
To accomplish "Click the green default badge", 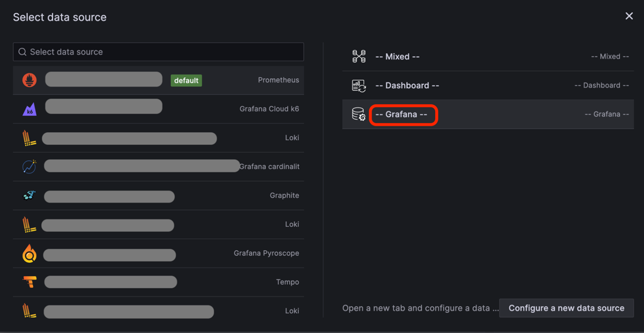I will (186, 80).
